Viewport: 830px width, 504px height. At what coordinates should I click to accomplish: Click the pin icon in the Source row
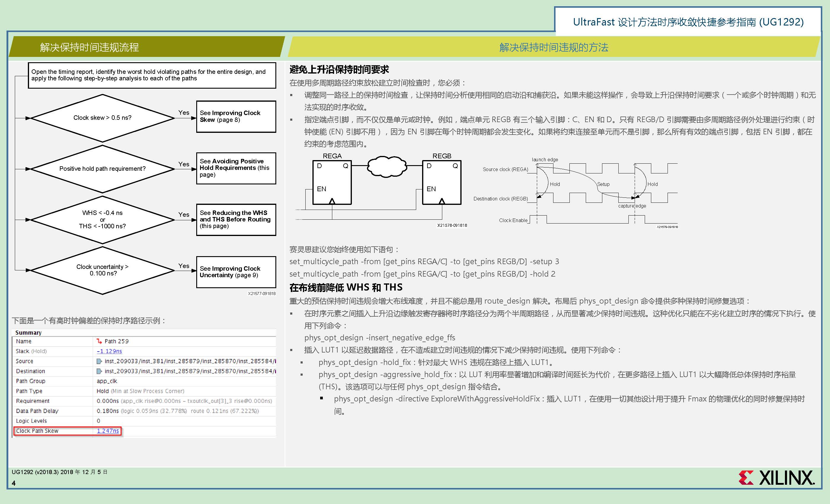[99, 361]
